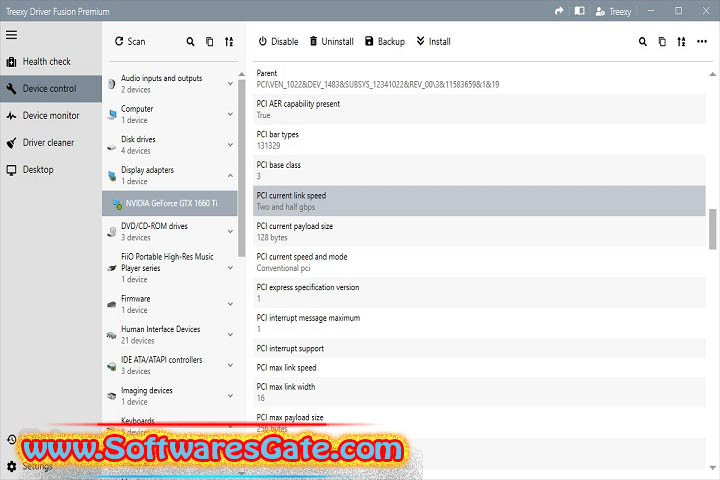This screenshot has height=480, width=720.
Task: Install a driver for the device
Action: 433,41
